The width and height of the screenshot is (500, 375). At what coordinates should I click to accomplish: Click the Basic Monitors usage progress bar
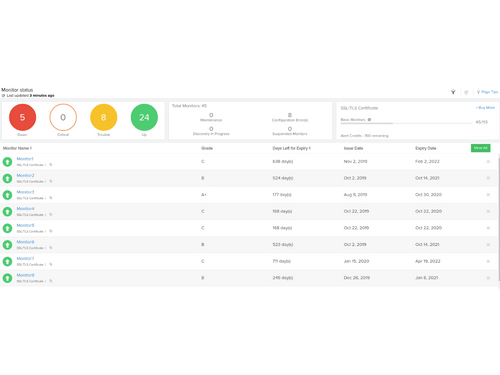pos(406,123)
